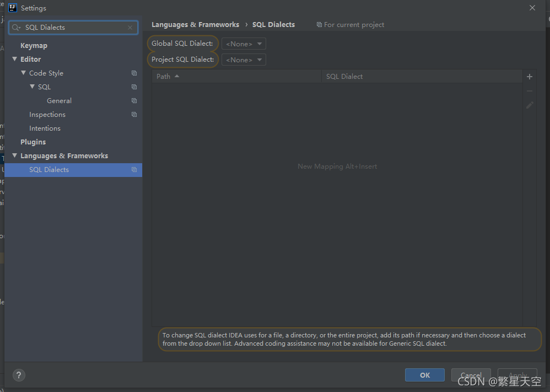This screenshot has width=550, height=392.
Task: Click the edit mapping pencil icon
Action: (530, 105)
